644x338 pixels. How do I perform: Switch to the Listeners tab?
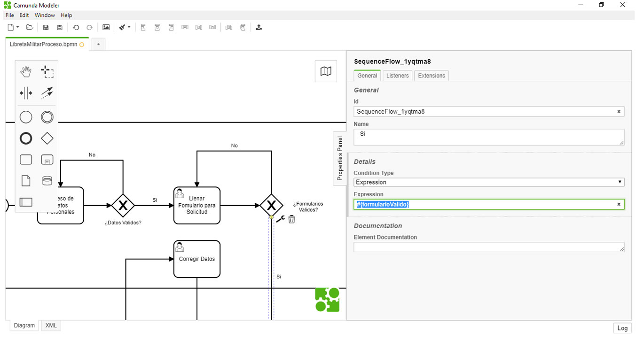click(x=398, y=76)
